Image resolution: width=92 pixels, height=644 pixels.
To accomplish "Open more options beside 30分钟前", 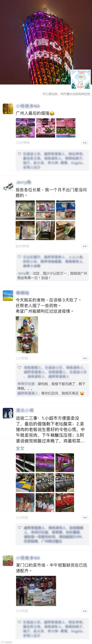I will (x=85, y=246).
